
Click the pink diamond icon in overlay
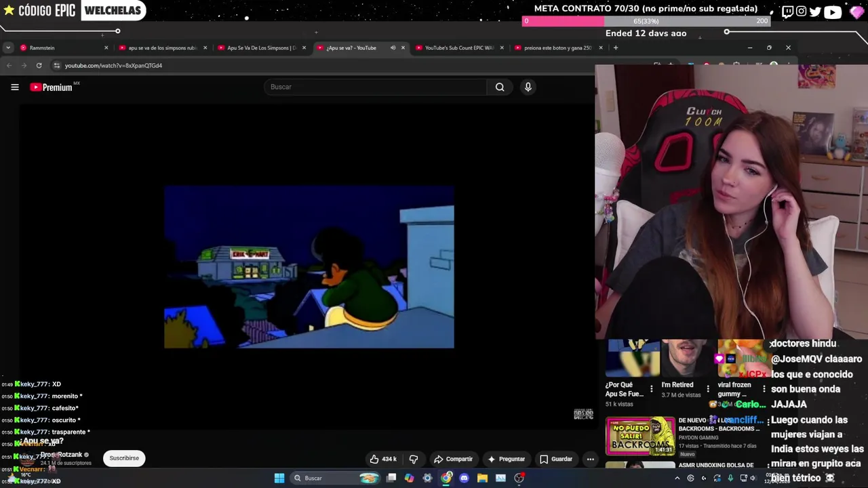pos(856,12)
